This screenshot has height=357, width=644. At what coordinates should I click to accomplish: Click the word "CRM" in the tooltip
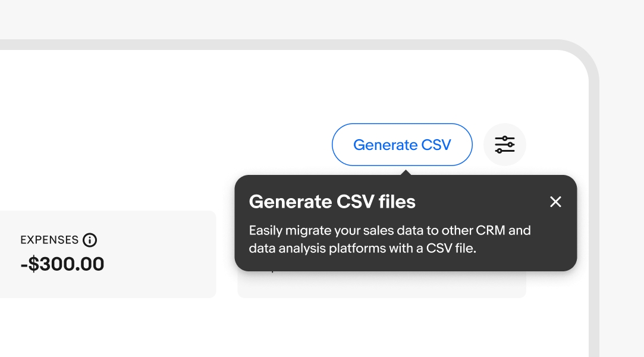tap(473, 231)
